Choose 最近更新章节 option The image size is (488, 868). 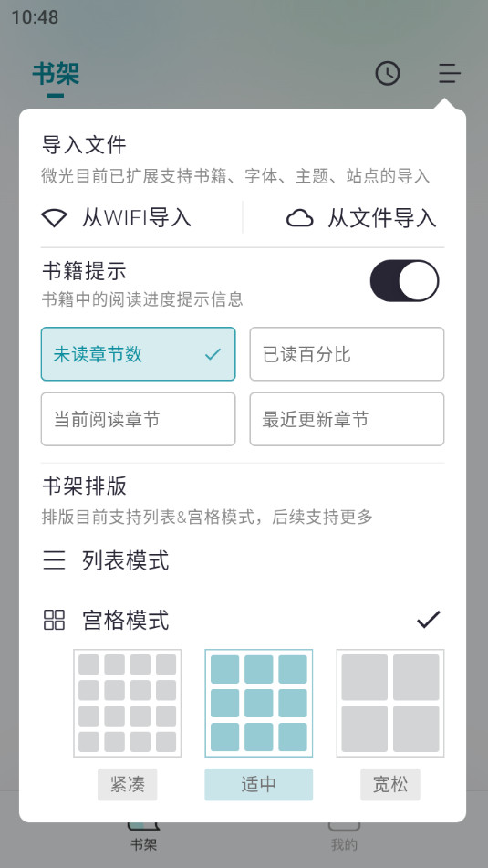(347, 419)
